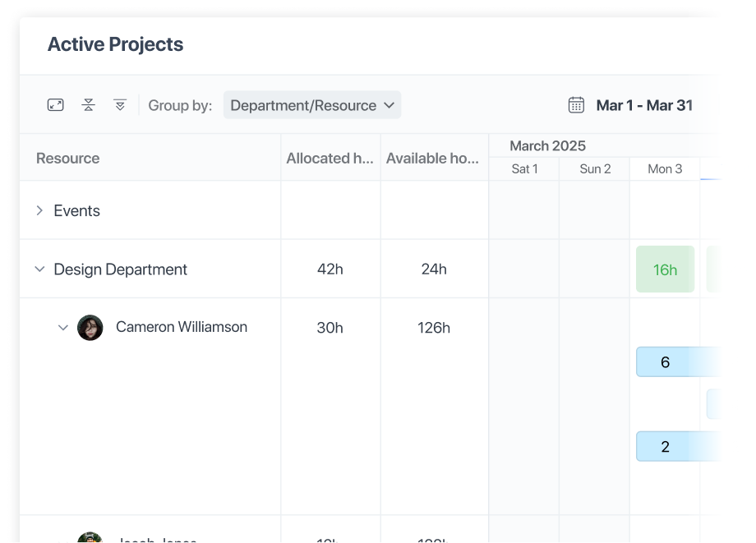Click the expand all rows icon

[x=120, y=105]
